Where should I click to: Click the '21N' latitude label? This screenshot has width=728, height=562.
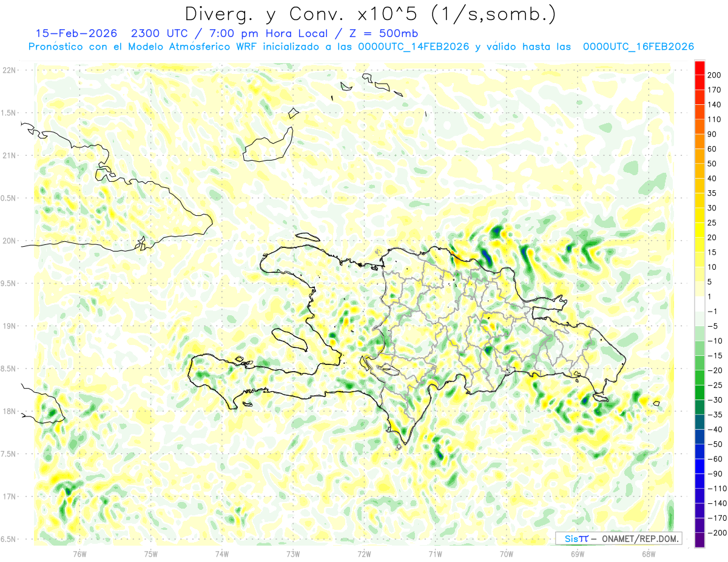tap(9, 155)
